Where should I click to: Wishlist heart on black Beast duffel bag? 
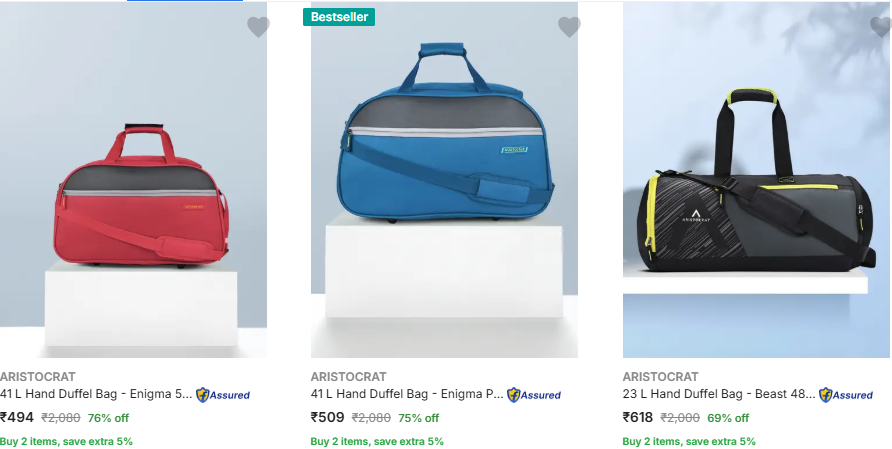click(881, 27)
